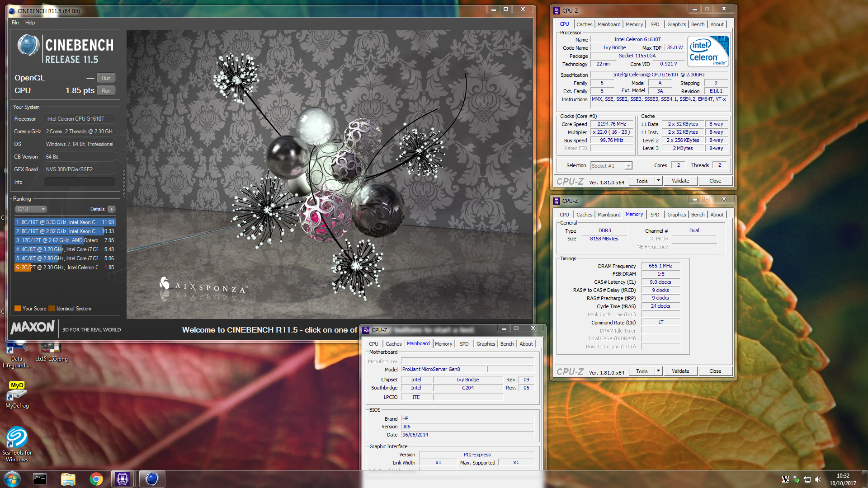Open Bench tab in Mainboard CPU-Z window
Viewport: 868px width, 488px height.
point(507,344)
